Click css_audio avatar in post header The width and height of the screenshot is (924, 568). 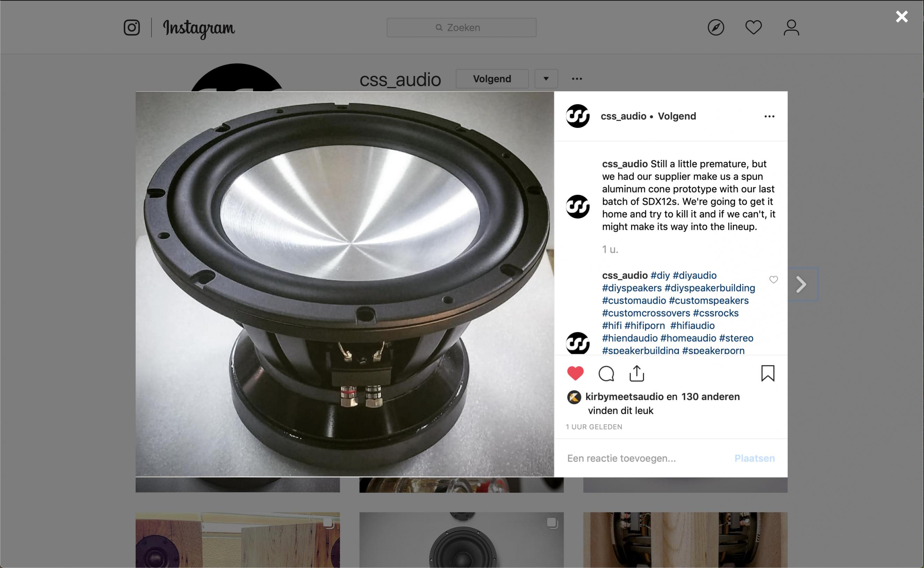[x=577, y=116]
